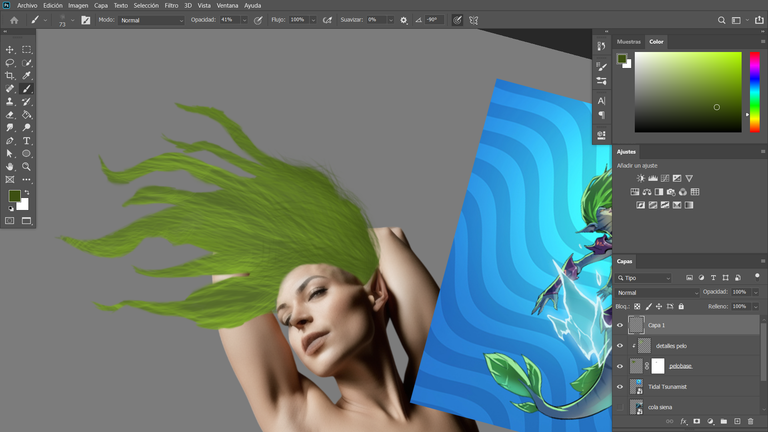Add a layer mask icon
This screenshot has height=432, width=768.
point(696,421)
